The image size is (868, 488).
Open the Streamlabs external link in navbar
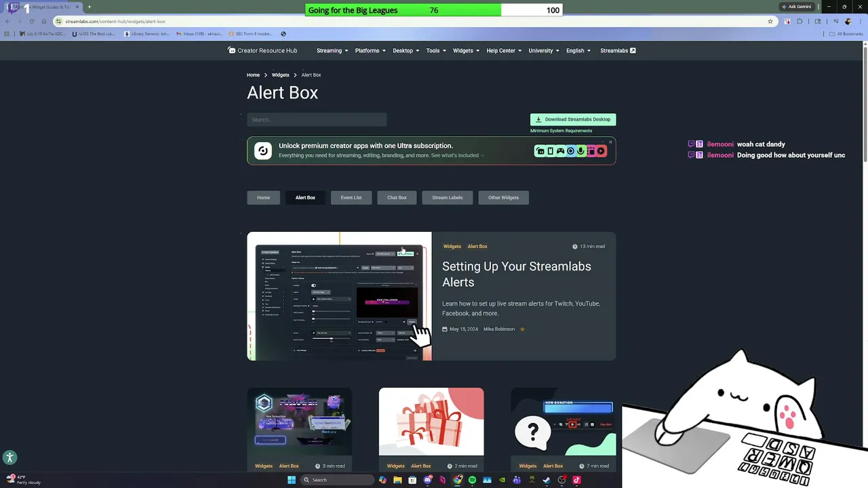pyautogui.click(x=618, y=50)
